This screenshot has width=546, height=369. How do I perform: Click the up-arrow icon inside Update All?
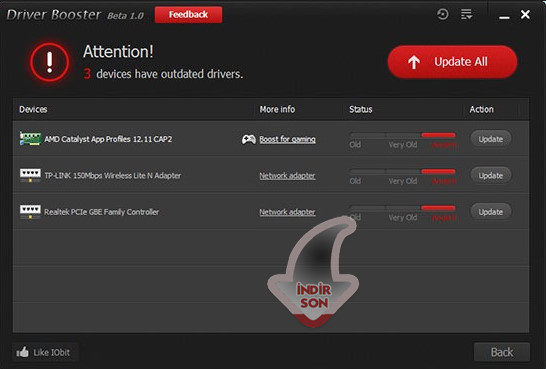point(414,62)
